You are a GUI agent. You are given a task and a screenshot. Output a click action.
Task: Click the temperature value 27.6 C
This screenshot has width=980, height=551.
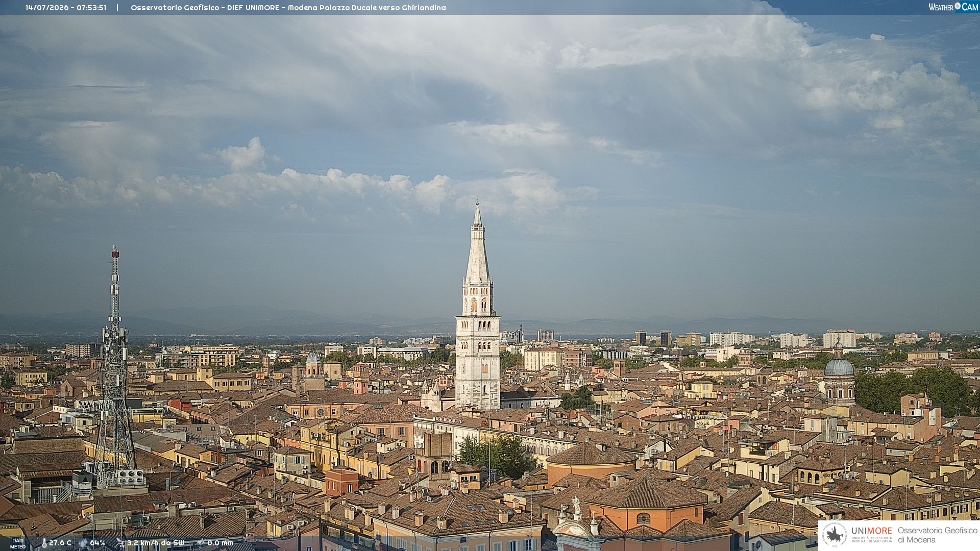pyautogui.click(x=60, y=543)
